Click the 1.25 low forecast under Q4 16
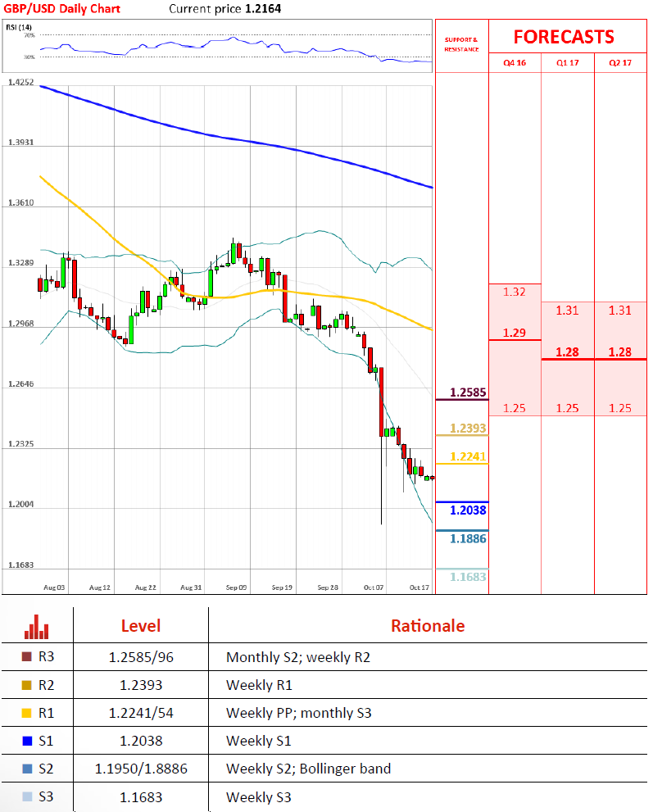 point(515,409)
